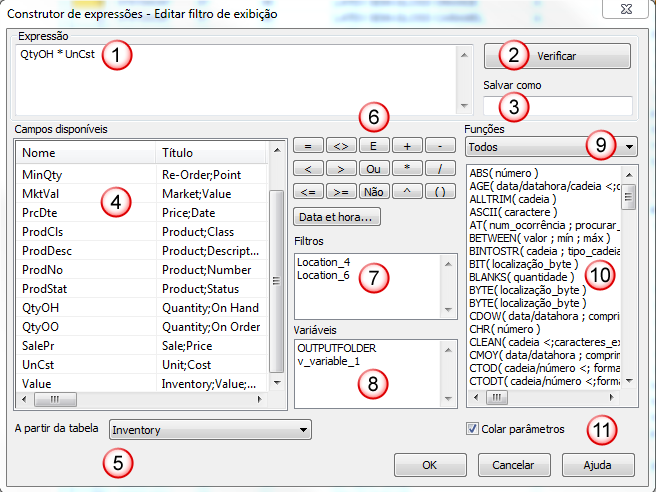Image resolution: width=656 pixels, height=492 pixels.
Task: Click the Não operator button
Action: pos(374,190)
